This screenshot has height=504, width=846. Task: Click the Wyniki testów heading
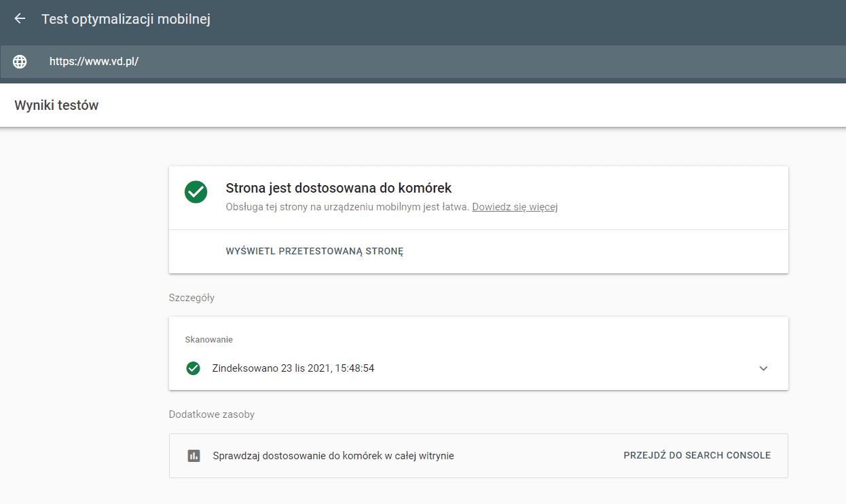coord(56,105)
